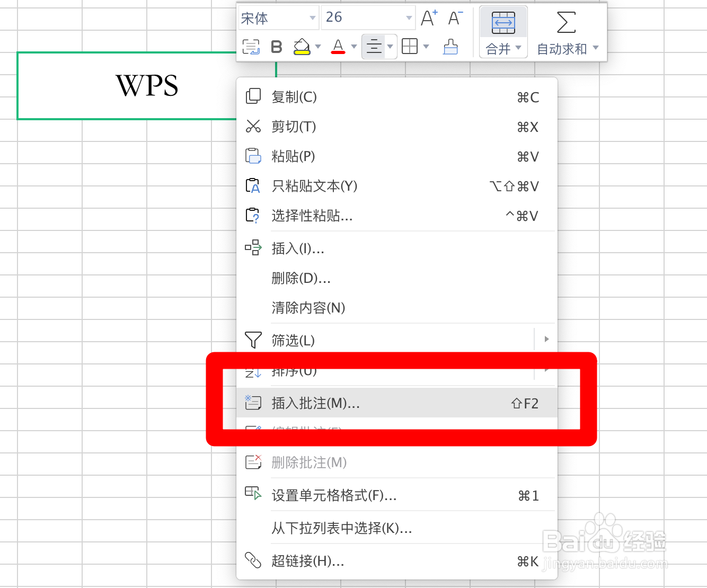Screen dimensions: 707x588
Task: Click the ⌘K shortcut label
Action: (528, 562)
